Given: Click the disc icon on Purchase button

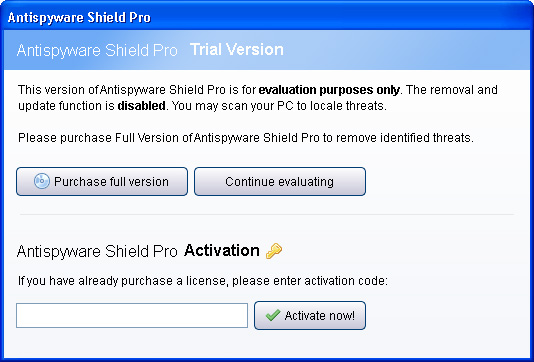Looking at the screenshot, I should click(x=42, y=181).
